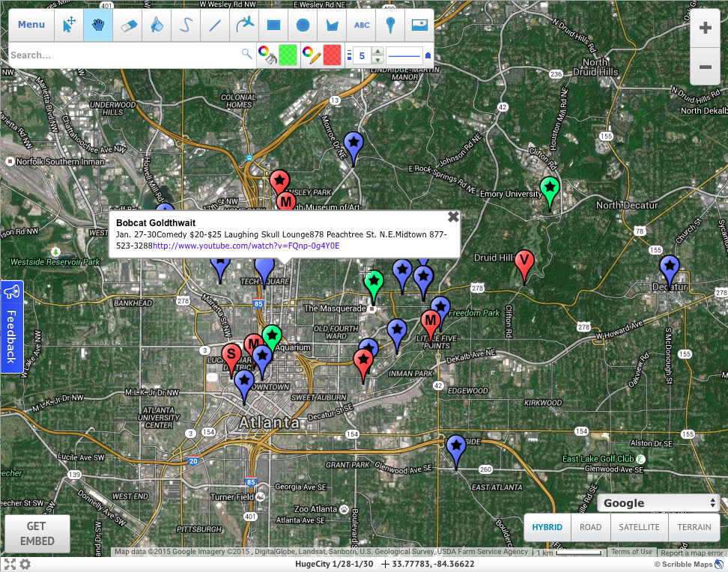728x572 pixels.
Task: Switch map to SATELLITE view
Action: [640, 527]
